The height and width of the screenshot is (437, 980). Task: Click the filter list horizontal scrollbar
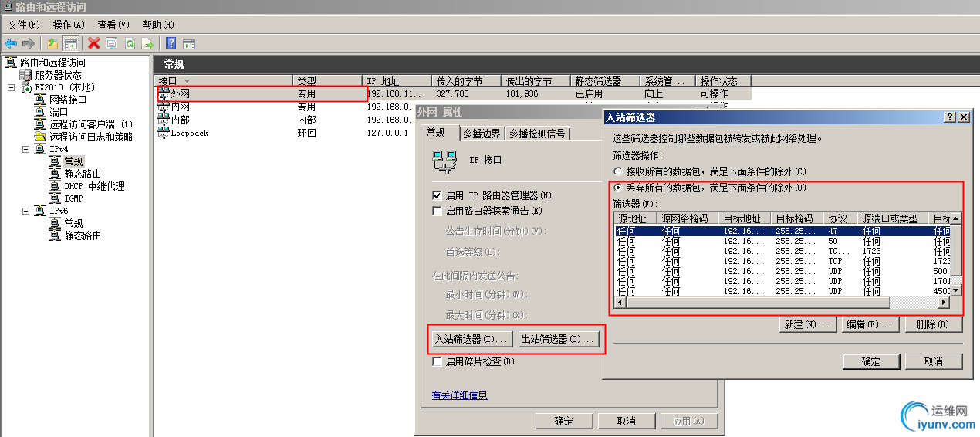pos(782,303)
